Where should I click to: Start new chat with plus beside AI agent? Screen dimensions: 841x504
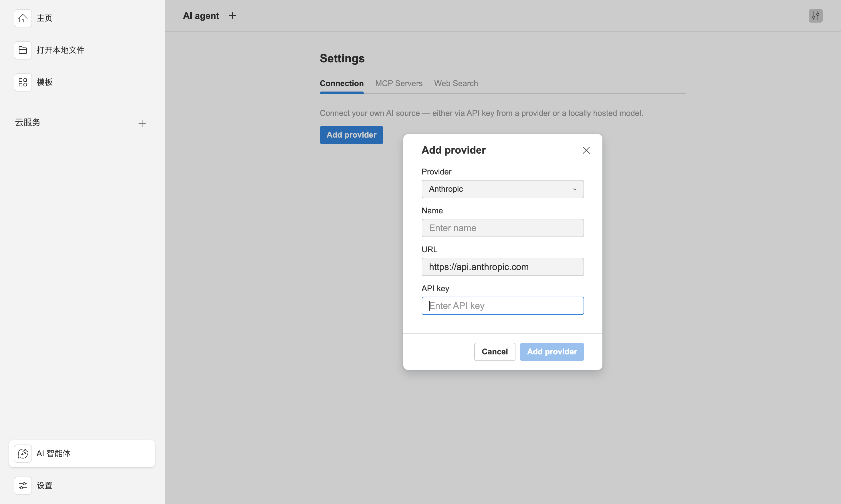232,16
